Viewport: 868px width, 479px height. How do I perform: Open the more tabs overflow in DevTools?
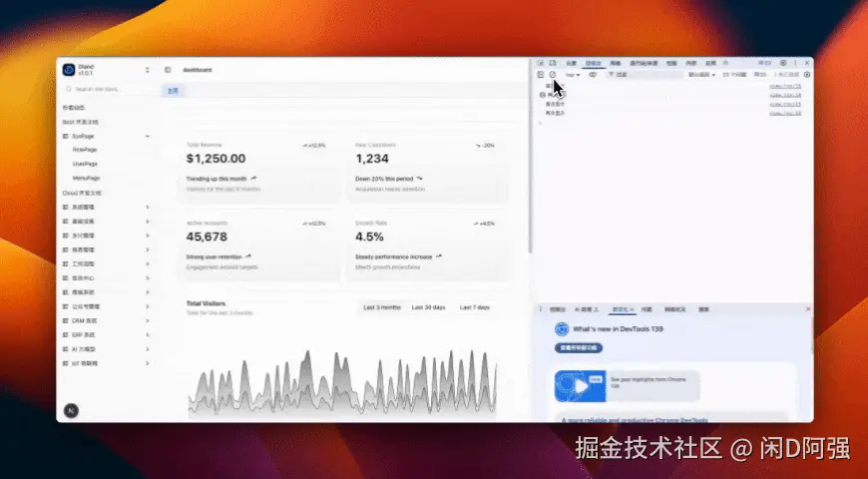725,63
